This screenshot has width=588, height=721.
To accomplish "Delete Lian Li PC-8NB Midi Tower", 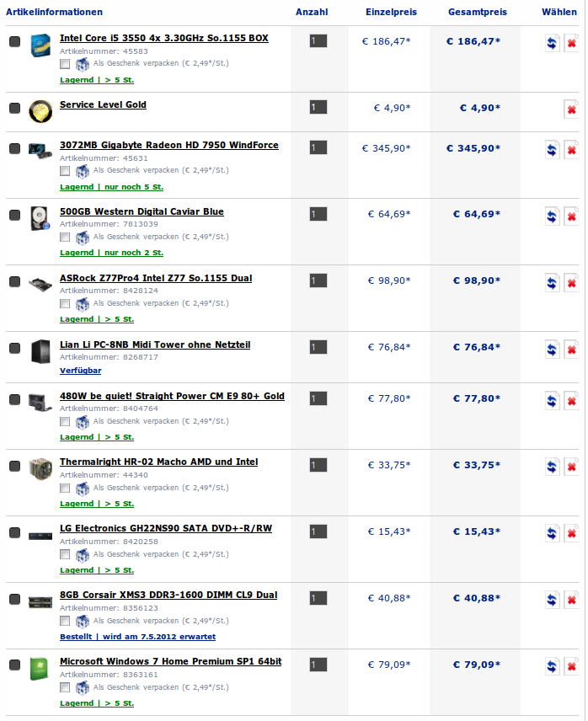I will click(x=571, y=350).
